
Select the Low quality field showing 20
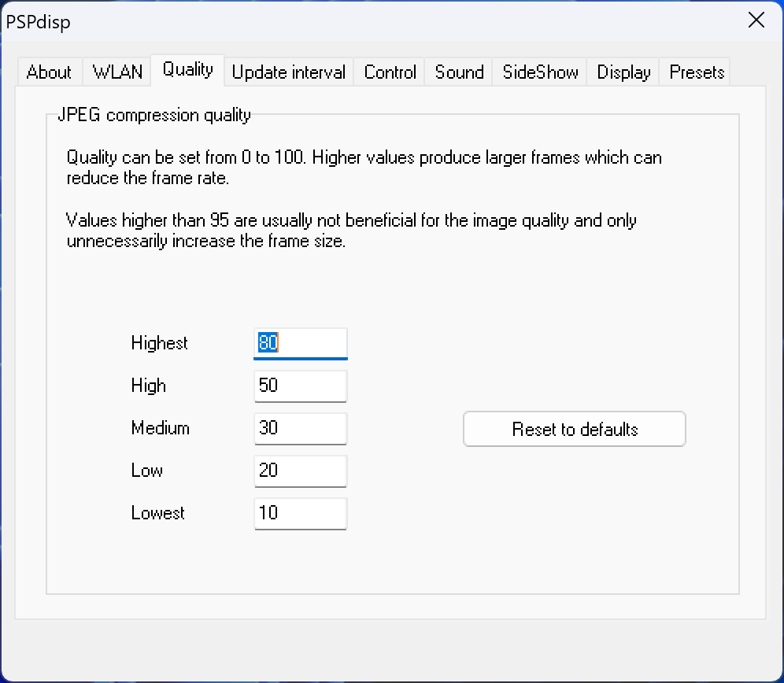point(301,471)
